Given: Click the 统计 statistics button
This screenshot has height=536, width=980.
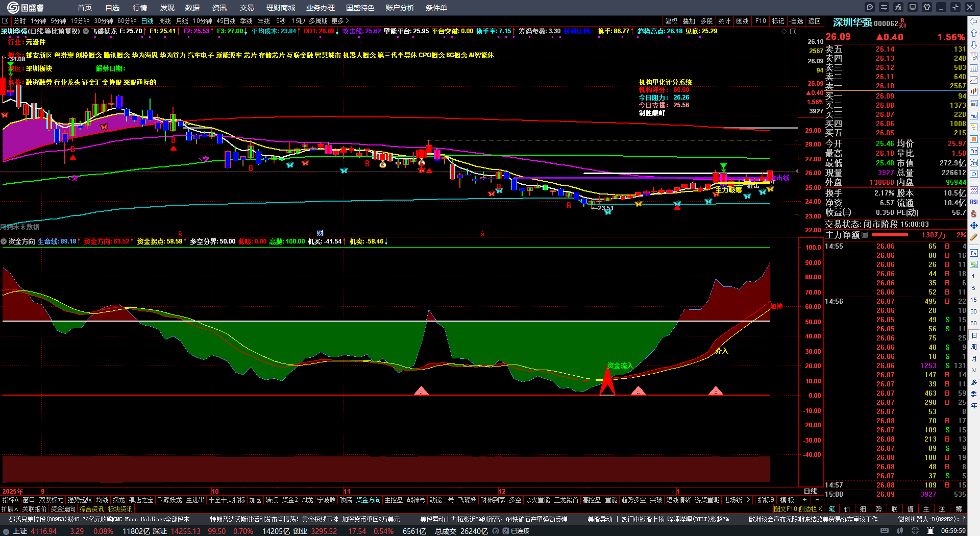Looking at the screenshot, I should click(724, 21).
